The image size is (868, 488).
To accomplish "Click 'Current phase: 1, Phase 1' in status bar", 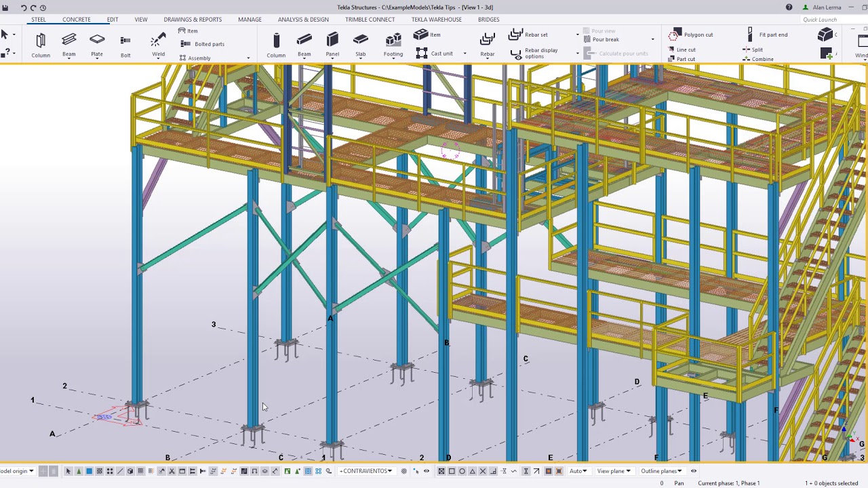I will coord(729,483).
